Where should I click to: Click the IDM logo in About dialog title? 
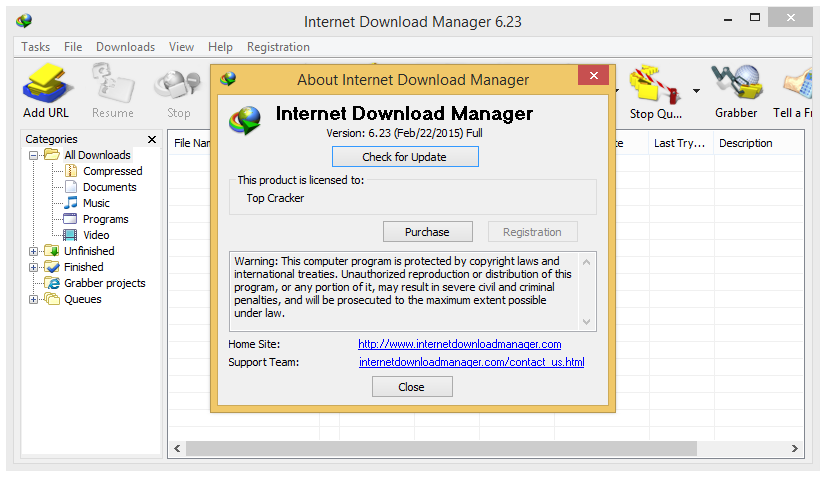228,79
